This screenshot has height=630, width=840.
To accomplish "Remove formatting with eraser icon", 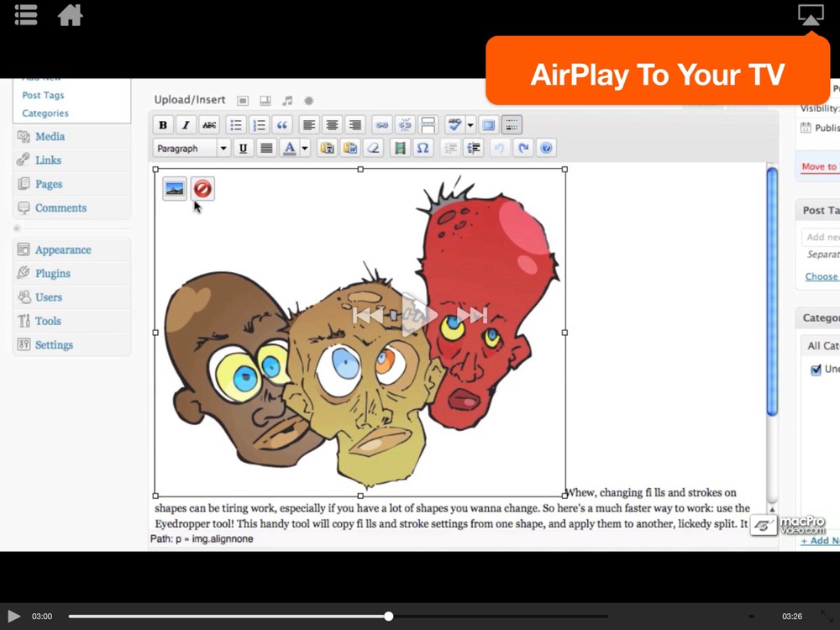I will point(374,148).
